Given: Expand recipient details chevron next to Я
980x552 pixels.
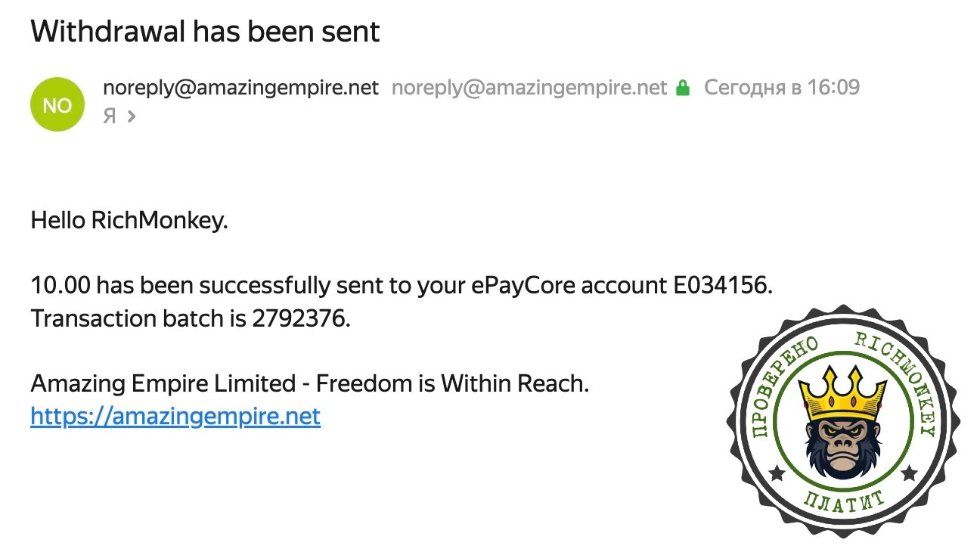Looking at the screenshot, I should click(x=132, y=116).
